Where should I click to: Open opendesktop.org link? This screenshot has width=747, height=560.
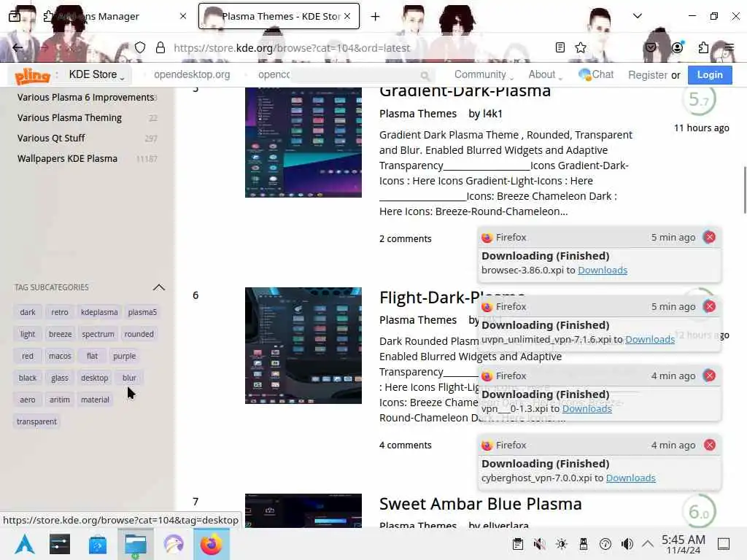coord(192,75)
